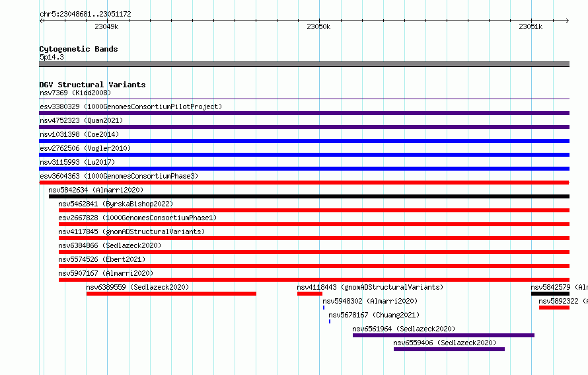Viewport: 588px width, 375px height.
Task: Click blue bar for nsv3115993 (Lu2017)
Action: tap(304, 169)
